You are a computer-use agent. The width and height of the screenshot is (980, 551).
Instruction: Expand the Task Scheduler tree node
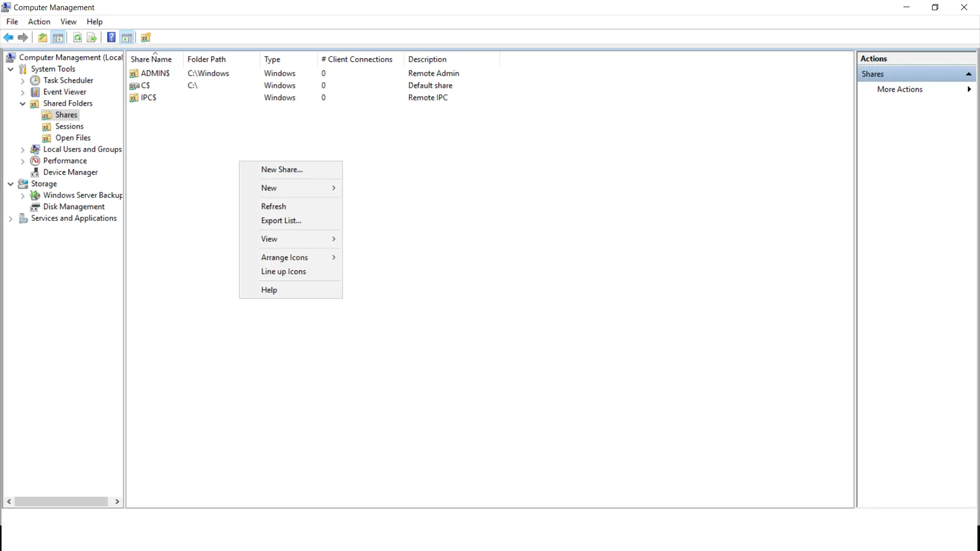click(x=22, y=81)
